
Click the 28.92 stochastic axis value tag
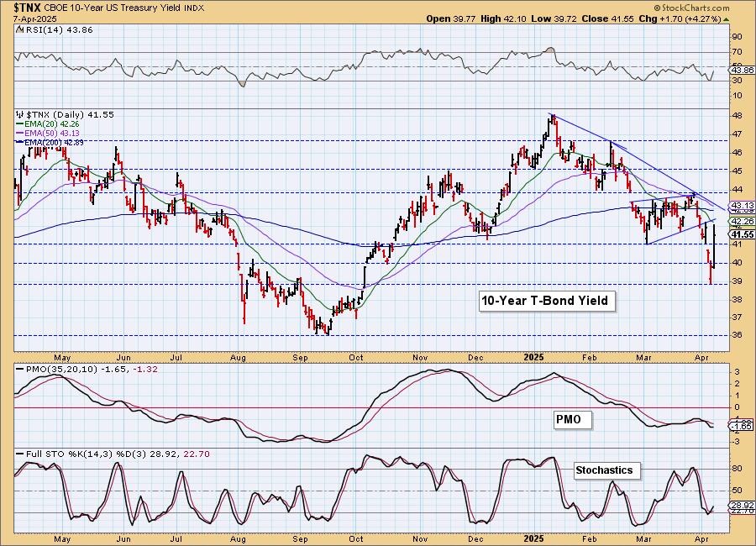click(743, 505)
